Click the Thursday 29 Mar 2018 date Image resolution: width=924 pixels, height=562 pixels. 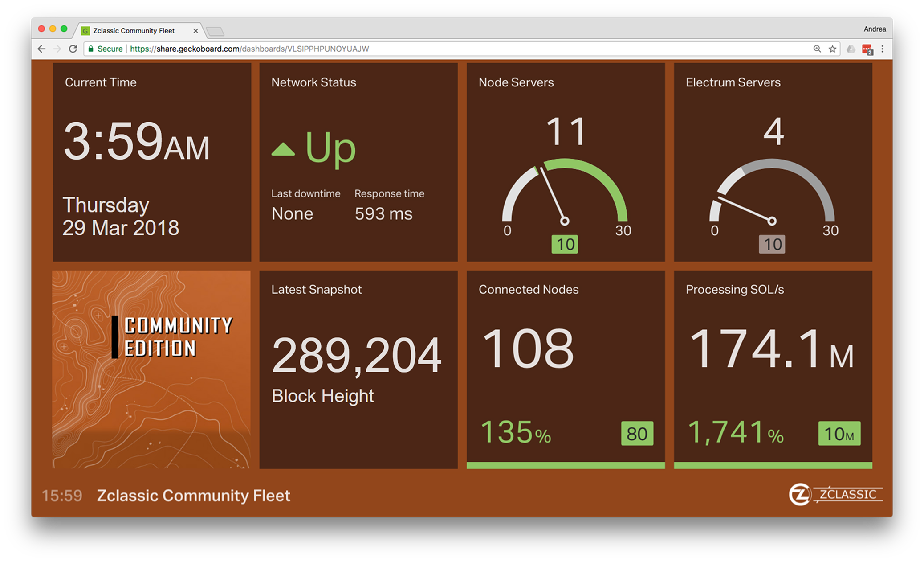(x=121, y=216)
